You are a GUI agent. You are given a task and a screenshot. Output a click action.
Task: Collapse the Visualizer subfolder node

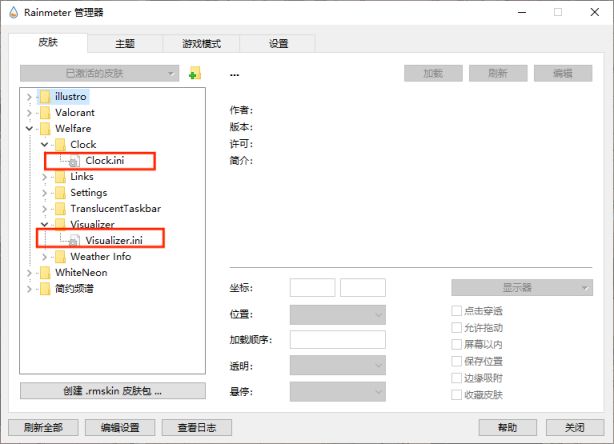(x=44, y=224)
